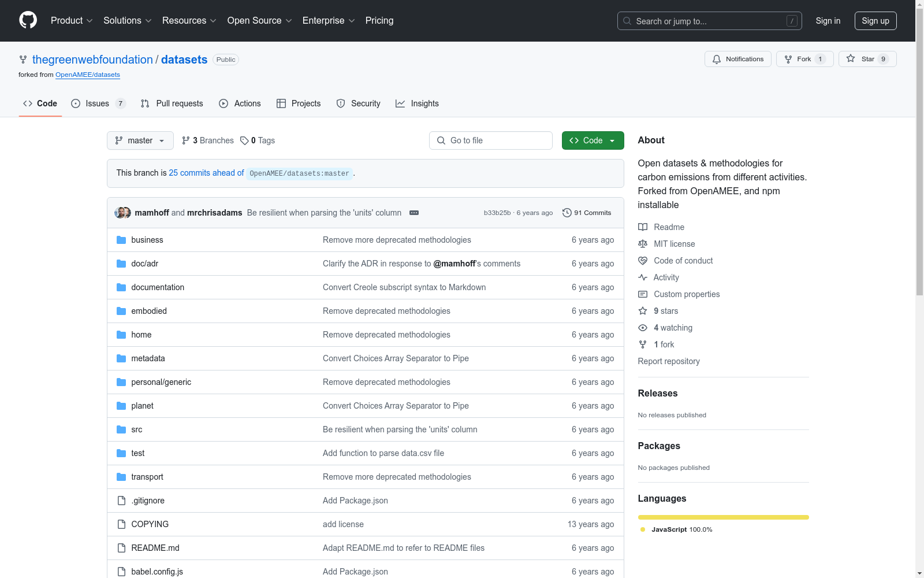Click the doc/adr folder icon
This screenshot has width=924, height=578.
[x=121, y=264]
